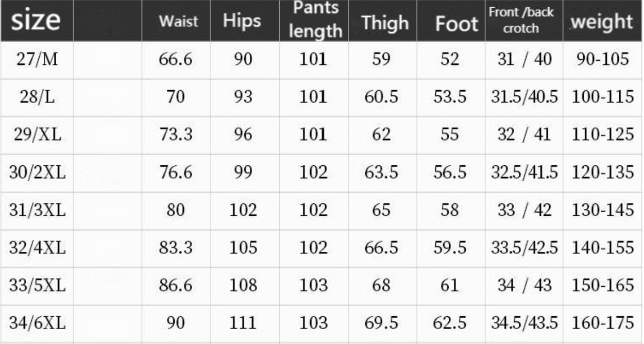Click the "size" column header
The width and height of the screenshot is (644, 344).
click(x=35, y=21)
